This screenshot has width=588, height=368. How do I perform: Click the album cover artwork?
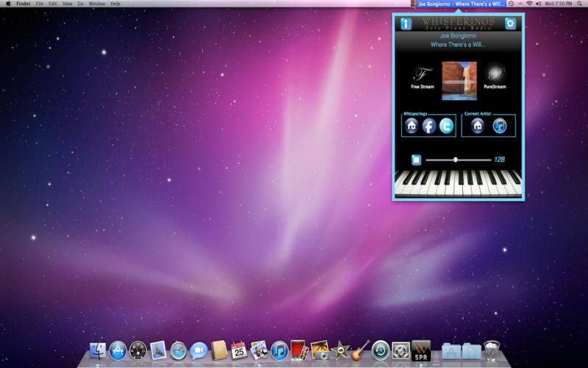tap(459, 81)
